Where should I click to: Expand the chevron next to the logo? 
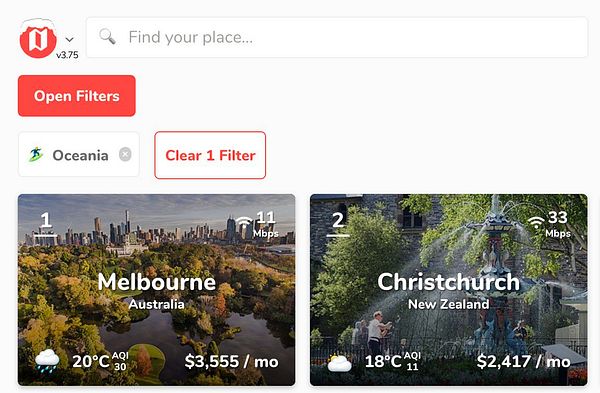tap(69, 39)
